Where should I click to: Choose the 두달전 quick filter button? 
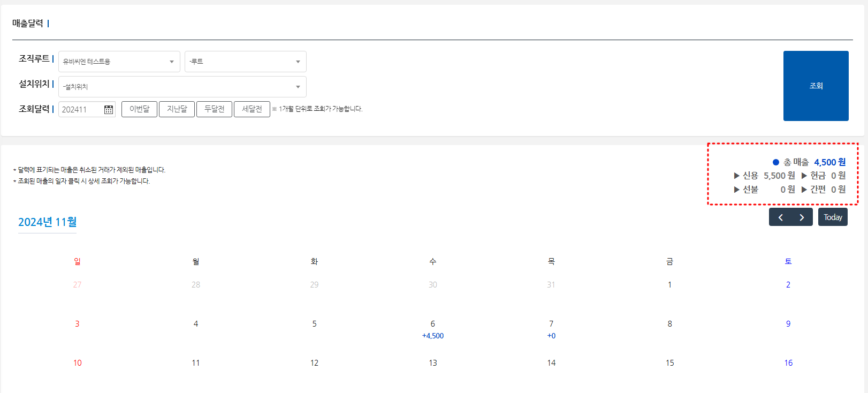(x=214, y=109)
